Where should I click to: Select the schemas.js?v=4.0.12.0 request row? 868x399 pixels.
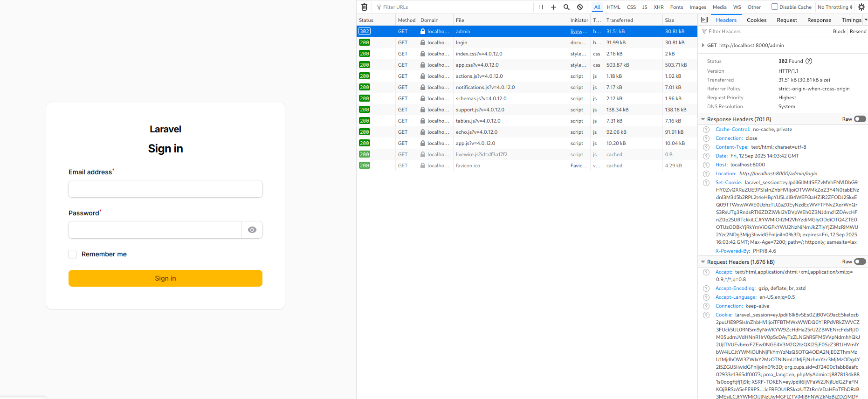click(x=527, y=98)
